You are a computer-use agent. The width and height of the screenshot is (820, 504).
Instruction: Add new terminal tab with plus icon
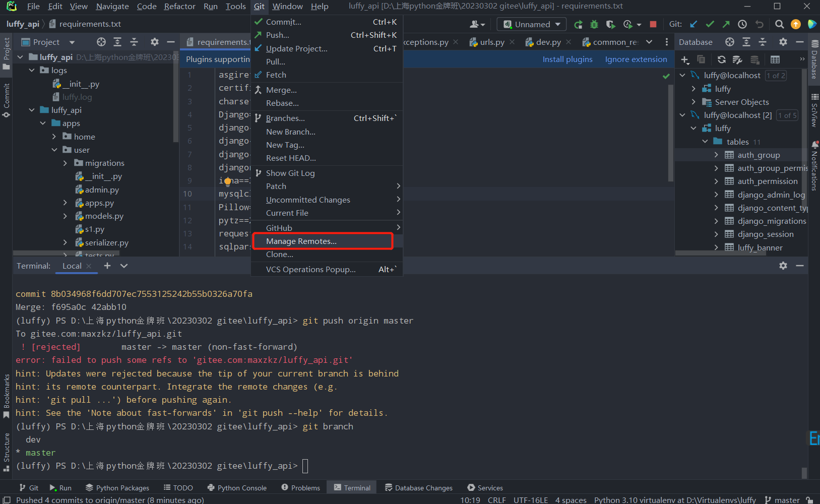[x=107, y=266]
